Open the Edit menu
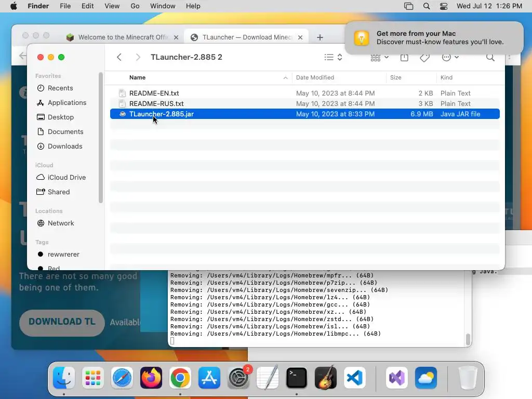The width and height of the screenshot is (532, 399). click(87, 6)
